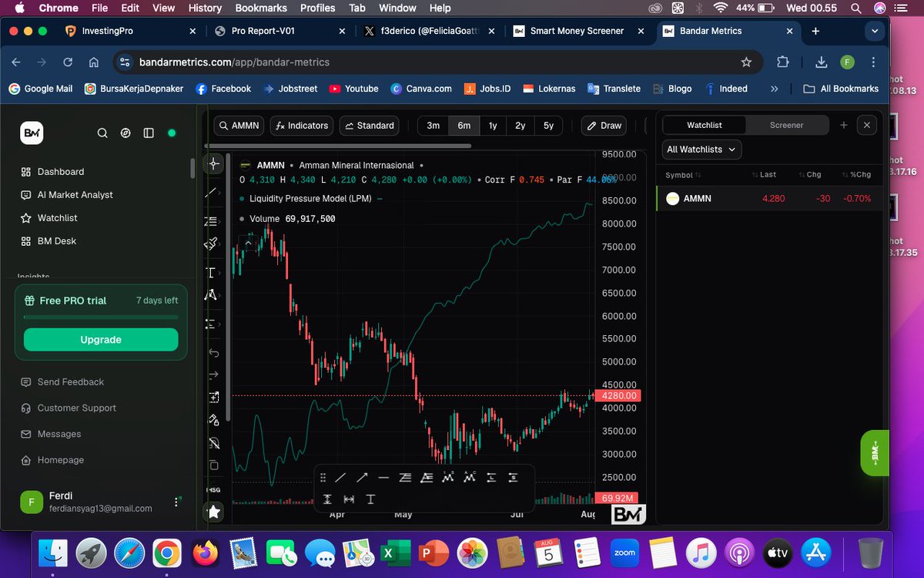This screenshot has height=578, width=924.
Task: Switch to the Watchlist tab
Action: [705, 125]
